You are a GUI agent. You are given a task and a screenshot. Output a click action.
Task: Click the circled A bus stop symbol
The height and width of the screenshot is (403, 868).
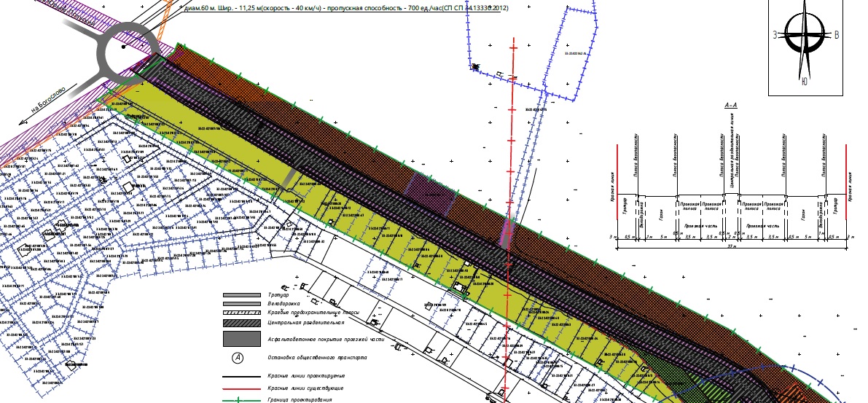click(238, 358)
